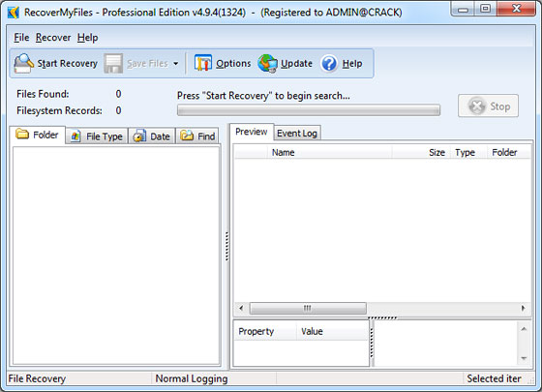The image size is (542, 392).
Task: Open the Help menu in menu bar
Action: point(87,38)
